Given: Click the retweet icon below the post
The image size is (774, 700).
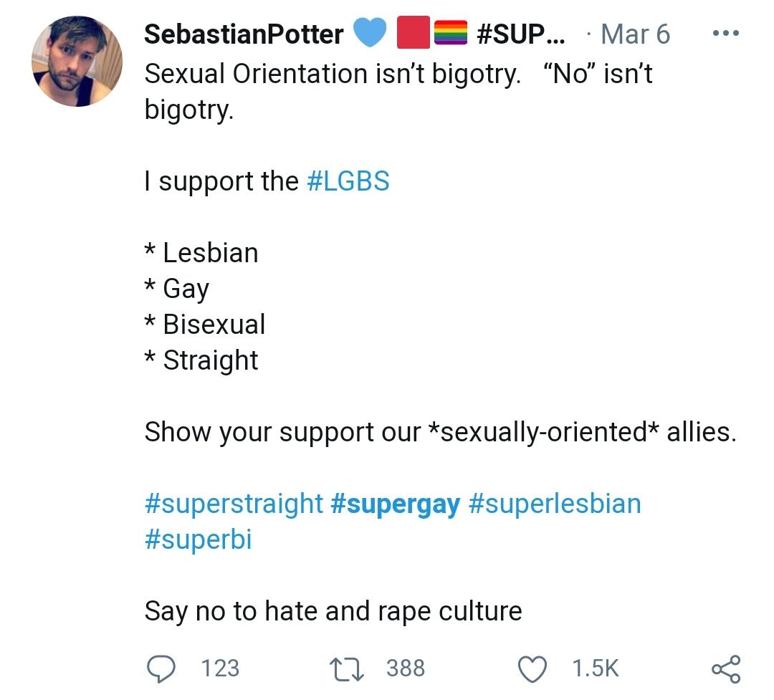Looking at the screenshot, I should (346, 668).
